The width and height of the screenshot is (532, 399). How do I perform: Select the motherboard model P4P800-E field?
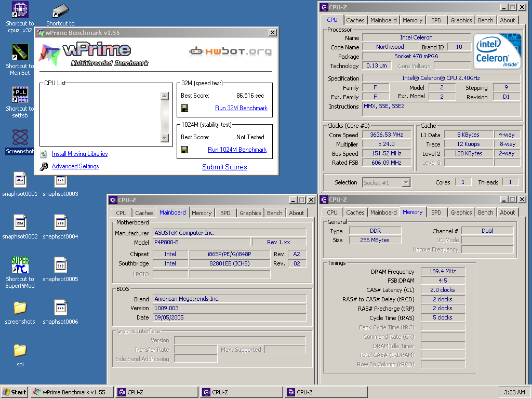coord(202,242)
